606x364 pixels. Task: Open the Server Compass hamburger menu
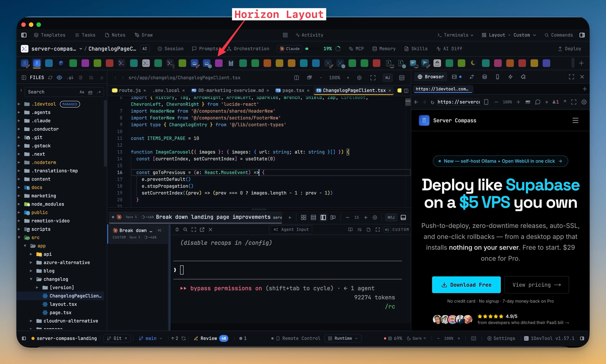coord(575,120)
